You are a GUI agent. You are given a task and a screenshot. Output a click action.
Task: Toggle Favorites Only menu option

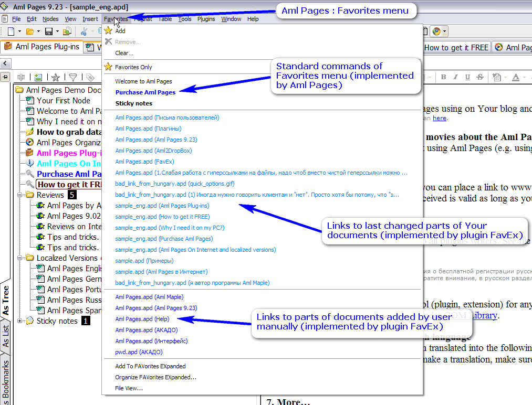(x=133, y=67)
